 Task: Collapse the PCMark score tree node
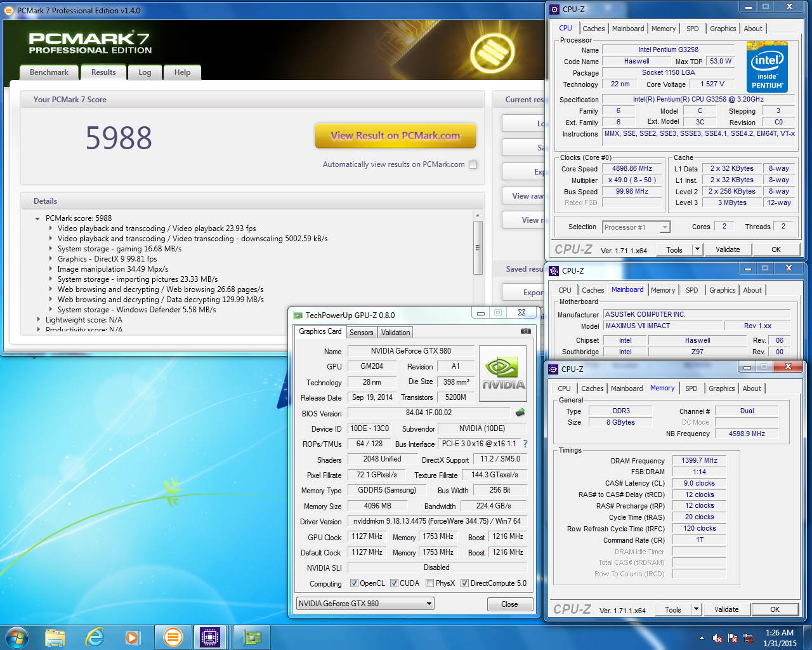pyautogui.click(x=38, y=218)
